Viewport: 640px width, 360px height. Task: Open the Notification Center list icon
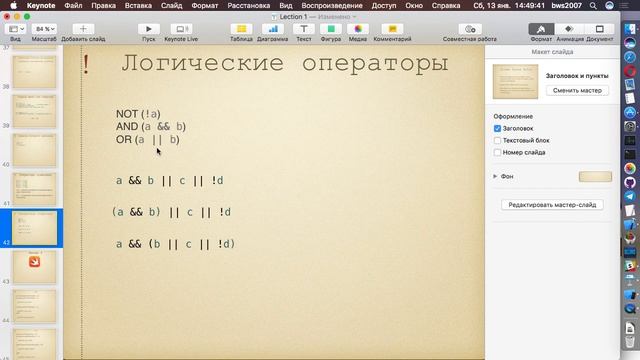point(624,6)
